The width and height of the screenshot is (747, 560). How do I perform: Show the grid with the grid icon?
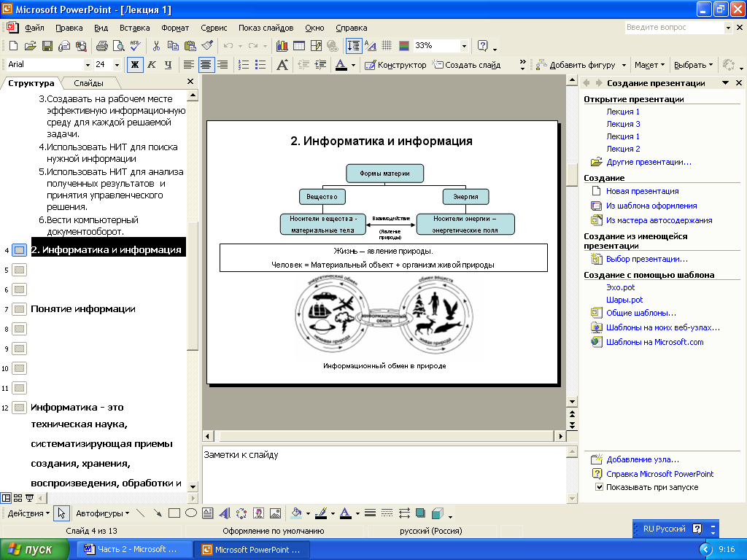click(x=387, y=46)
